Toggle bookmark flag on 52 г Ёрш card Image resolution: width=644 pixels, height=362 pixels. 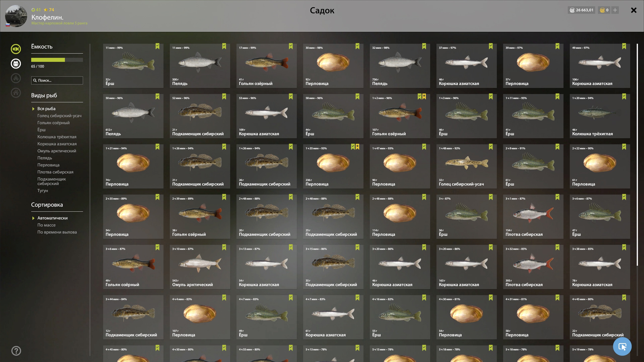click(x=157, y=46)
